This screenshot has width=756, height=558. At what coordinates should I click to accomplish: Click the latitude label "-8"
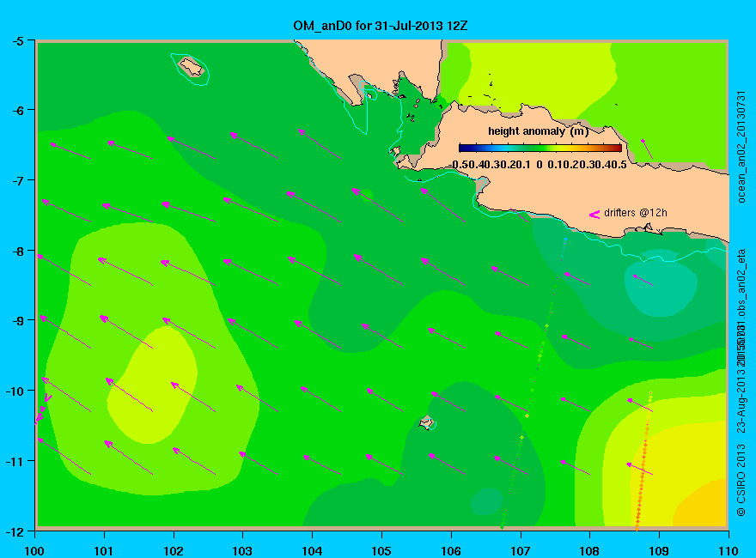pos(17,251)
